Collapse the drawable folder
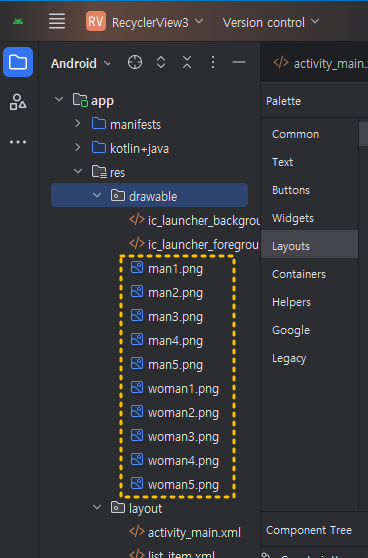The image size is (368, 558). (97, 195)
